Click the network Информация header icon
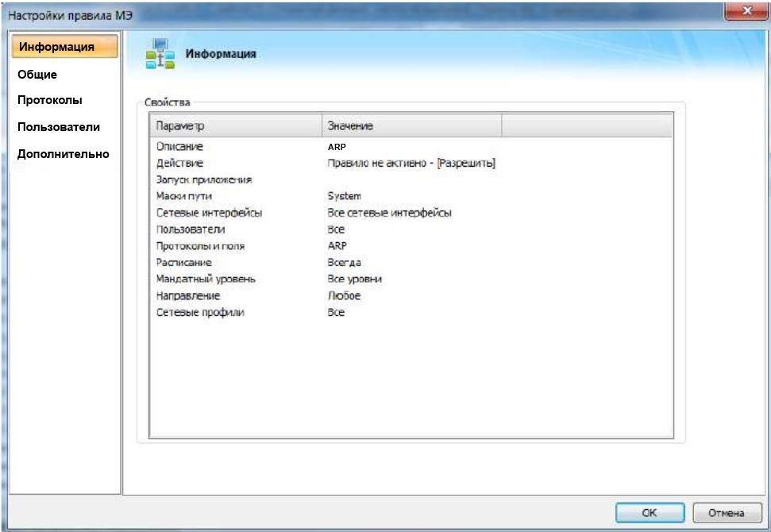This screenshot has width=771, height=532. pyautogui.click(x=160, y=54)
